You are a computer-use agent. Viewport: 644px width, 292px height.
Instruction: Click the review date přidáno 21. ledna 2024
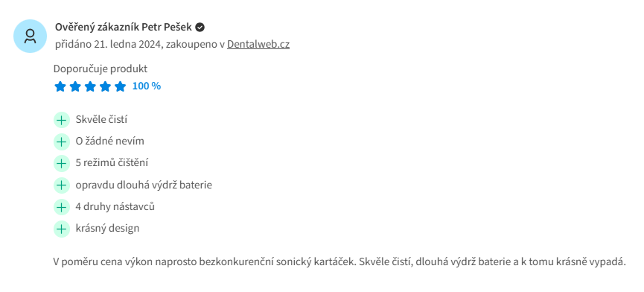click(x=109, y=45)
